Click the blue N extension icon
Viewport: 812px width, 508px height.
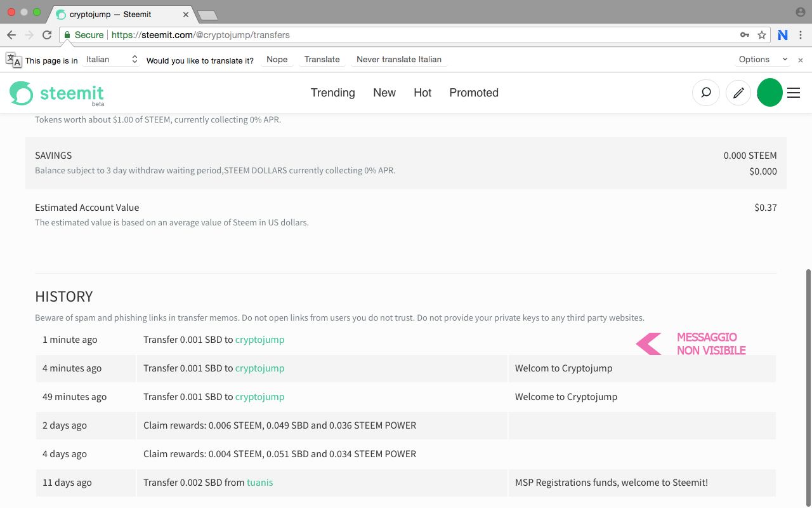(783, 35)
